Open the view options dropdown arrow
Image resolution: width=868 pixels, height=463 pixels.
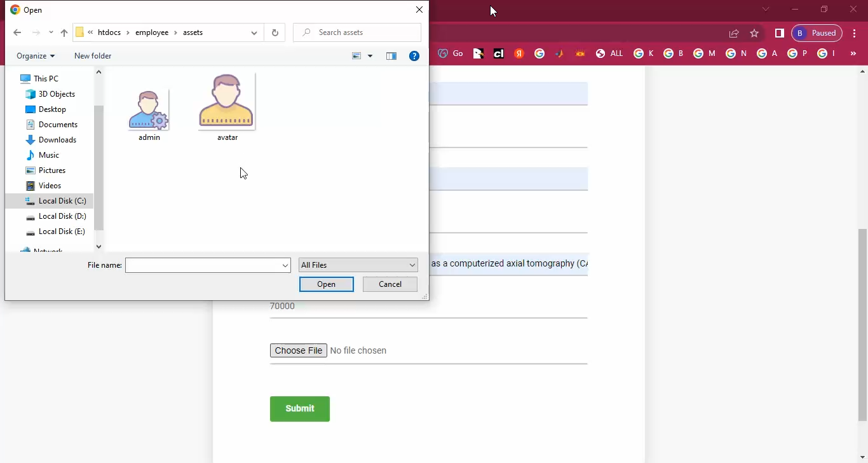[370, 56]
